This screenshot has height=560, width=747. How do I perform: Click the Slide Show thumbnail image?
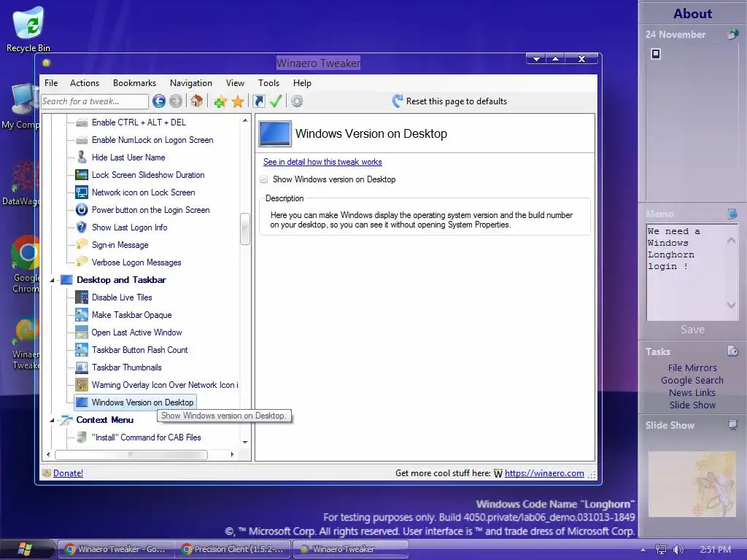[x=692, y=484]
